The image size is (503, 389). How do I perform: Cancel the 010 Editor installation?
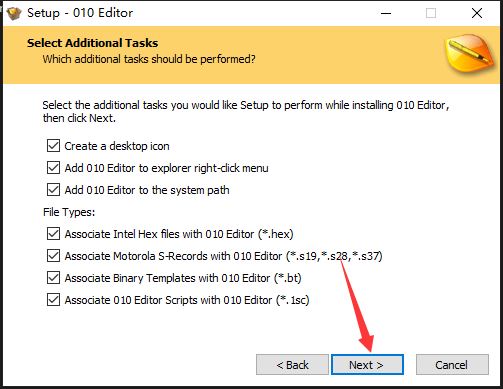[452, 365]
